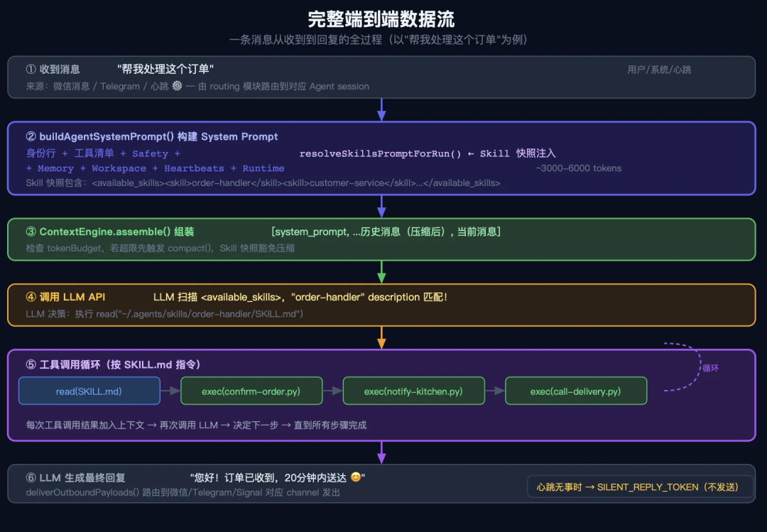Click the line starting LLM 决策：执行 read
Image resolution: width=767 pixels, height=532 pixels.
164,314
